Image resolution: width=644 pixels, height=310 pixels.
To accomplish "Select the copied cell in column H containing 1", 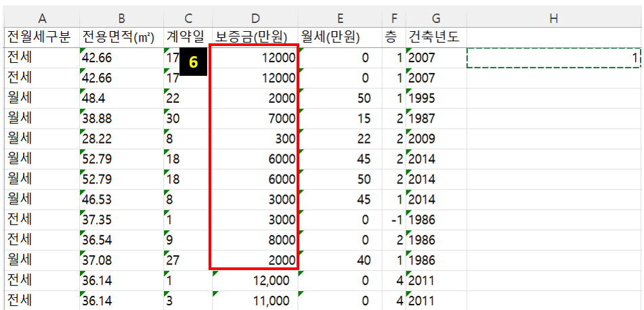I will 555,58.
